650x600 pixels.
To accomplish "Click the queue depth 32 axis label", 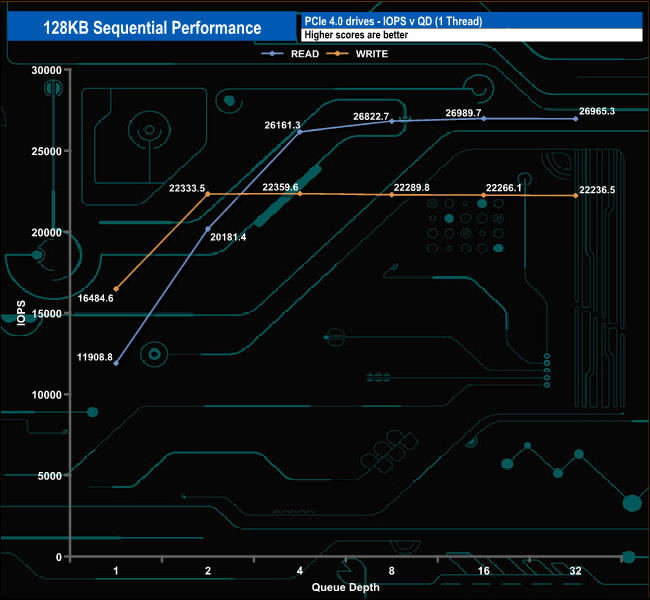I will (575, 571).
